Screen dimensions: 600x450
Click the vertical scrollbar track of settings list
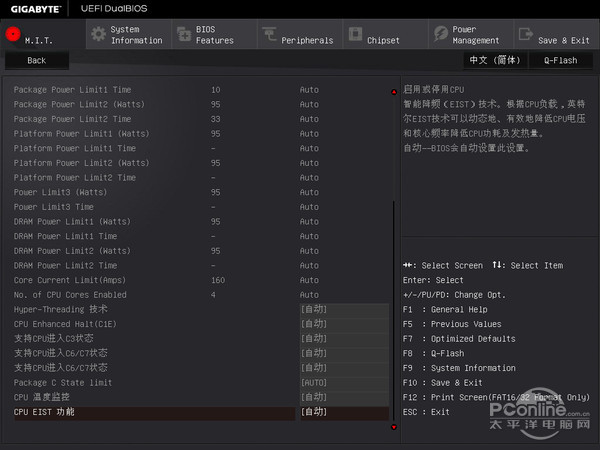click(x=394, y=259)
